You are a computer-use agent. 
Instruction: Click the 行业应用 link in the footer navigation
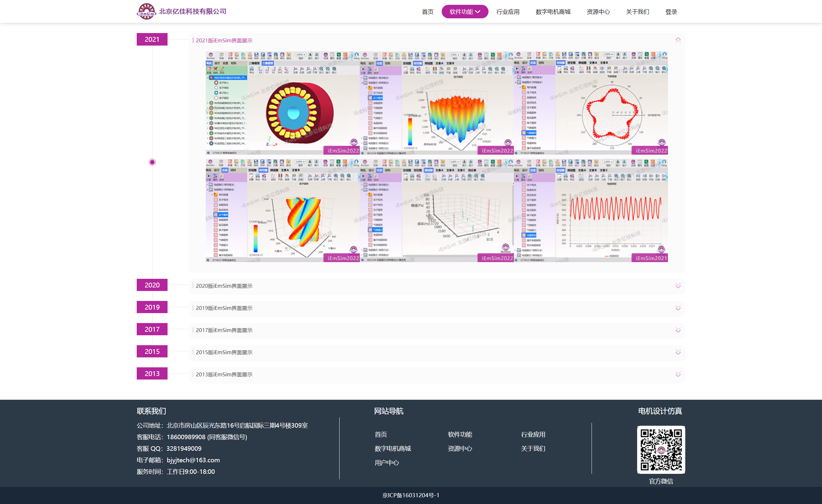point(533,434)
